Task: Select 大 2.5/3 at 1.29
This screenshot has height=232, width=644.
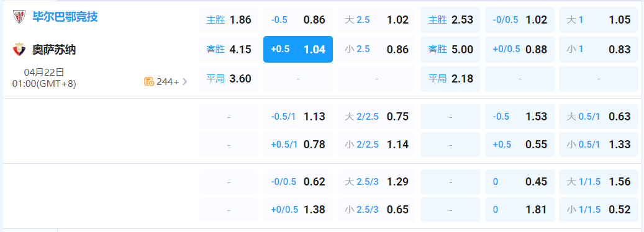Action: pyautogui.click(x=376, y=182)
